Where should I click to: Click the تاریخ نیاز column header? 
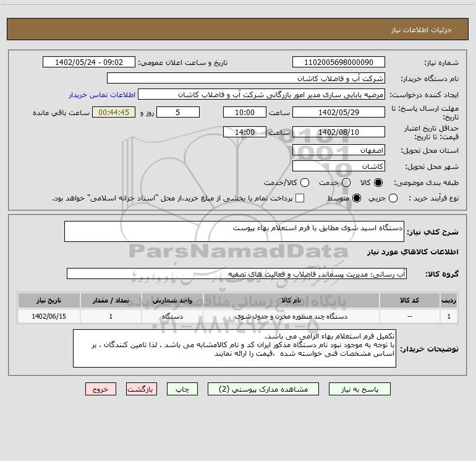click(x=49, y=300)
